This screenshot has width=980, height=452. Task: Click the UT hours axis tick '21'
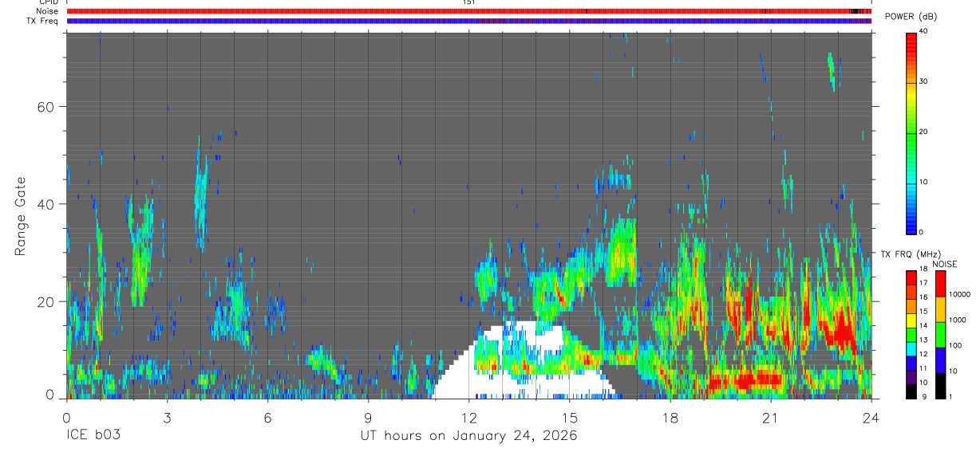click(770, 417)
